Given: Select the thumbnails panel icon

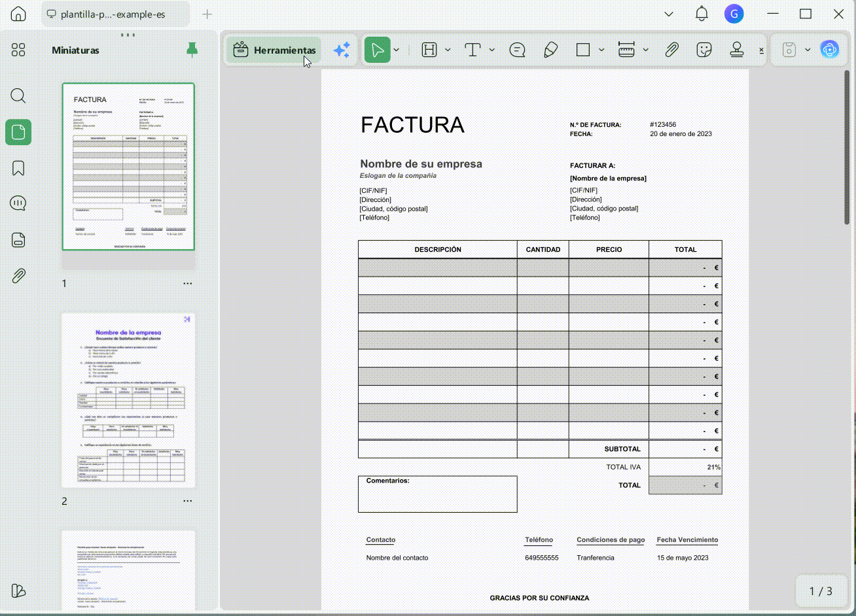Looking at the screenshot, I should click(x=18, y=132).
